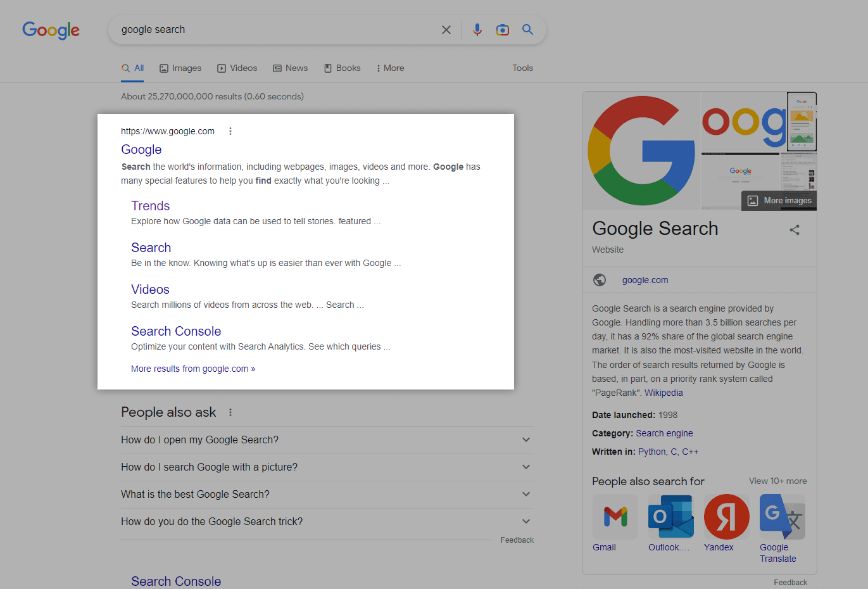This screenshot has height=589, width=868.
Task: Open the Trends sitelink result
Action: click(150, 206)
